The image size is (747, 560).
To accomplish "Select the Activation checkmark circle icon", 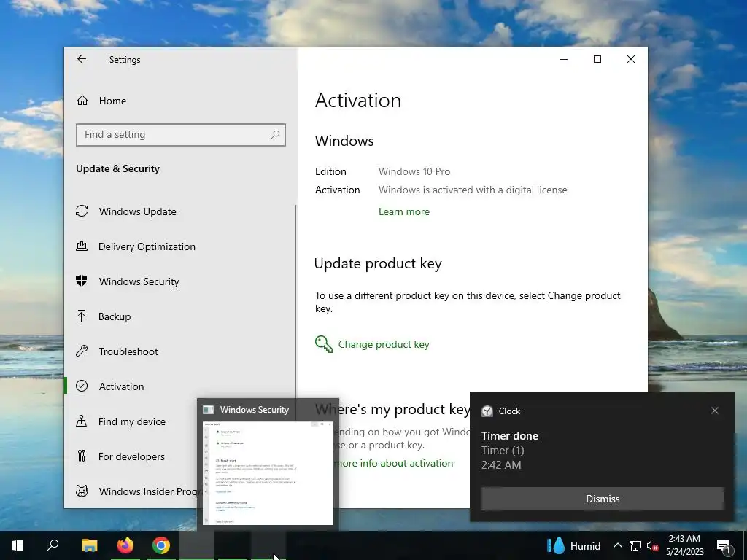I will 82,386.
